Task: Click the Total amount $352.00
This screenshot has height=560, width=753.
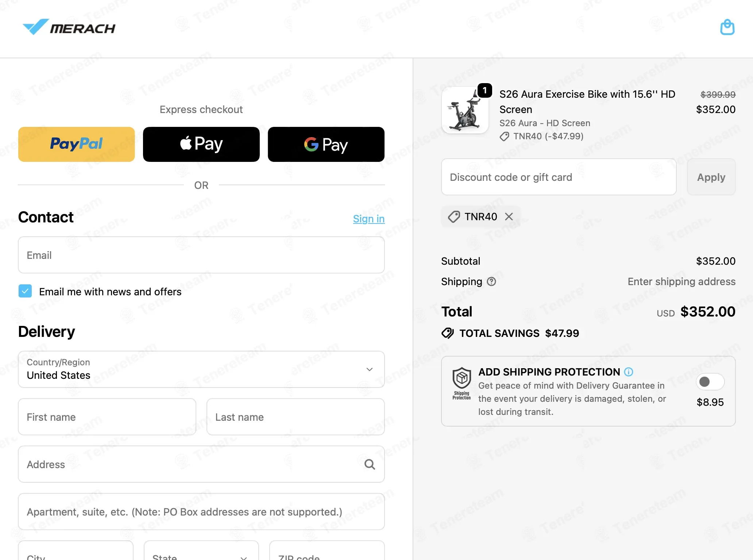Action: [708, 312]
